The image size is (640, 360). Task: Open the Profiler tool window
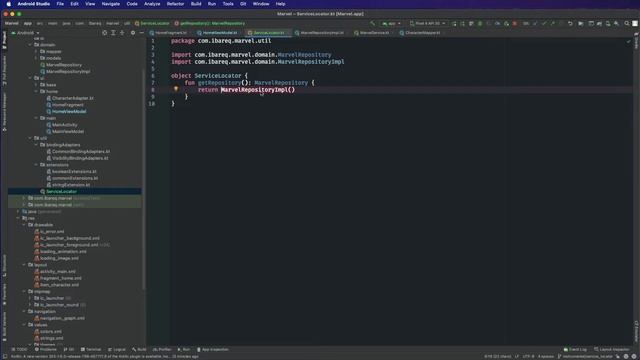click(x=162, y=349)
